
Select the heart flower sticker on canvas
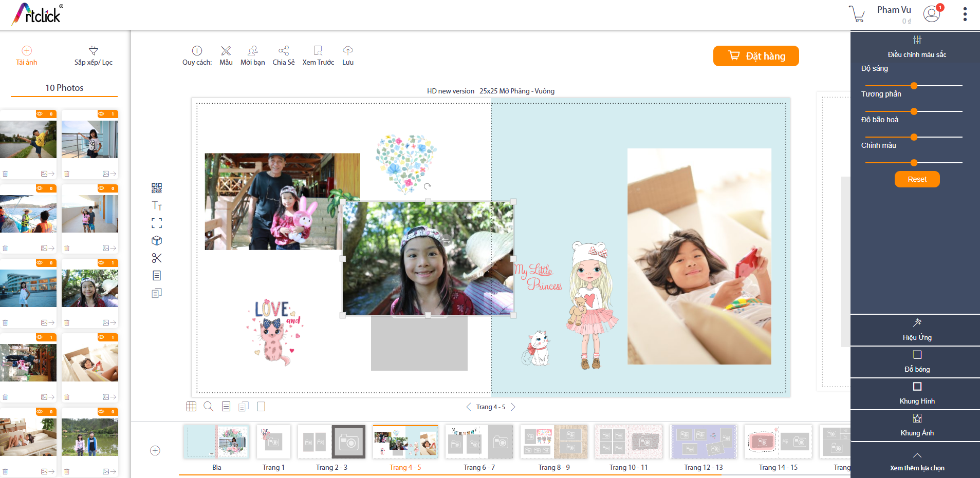[x=406, y=164]
